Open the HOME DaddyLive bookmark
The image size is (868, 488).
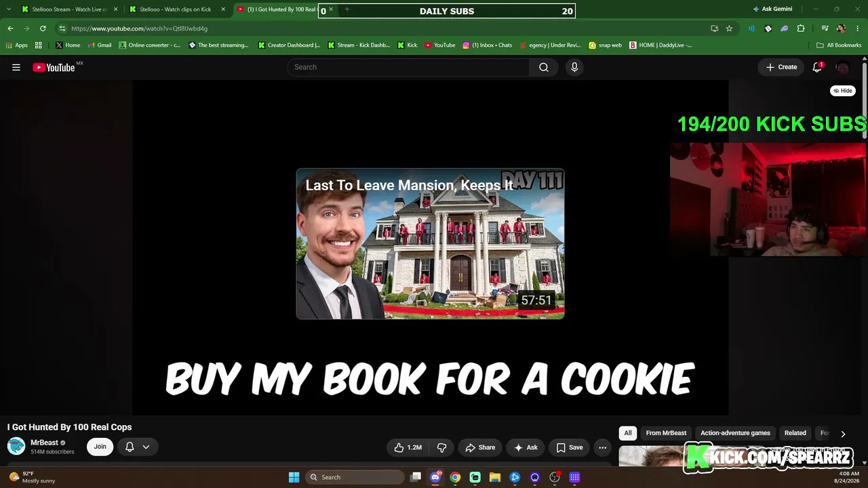pos(660,45)
